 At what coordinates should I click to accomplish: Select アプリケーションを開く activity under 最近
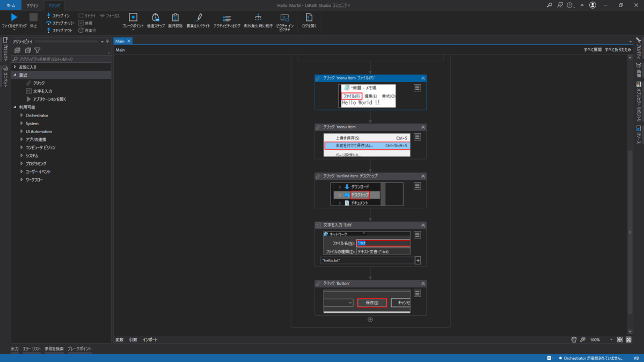click(x=50, y=99)
